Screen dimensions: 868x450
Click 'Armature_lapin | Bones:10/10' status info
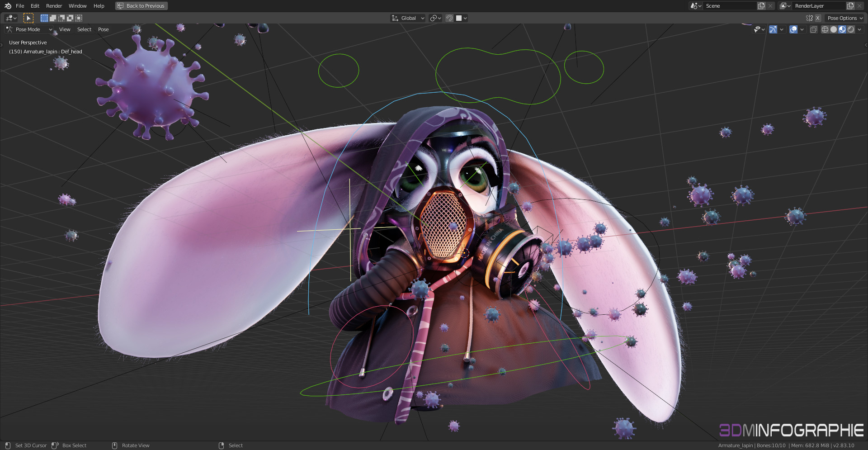[x=752, y=445]
